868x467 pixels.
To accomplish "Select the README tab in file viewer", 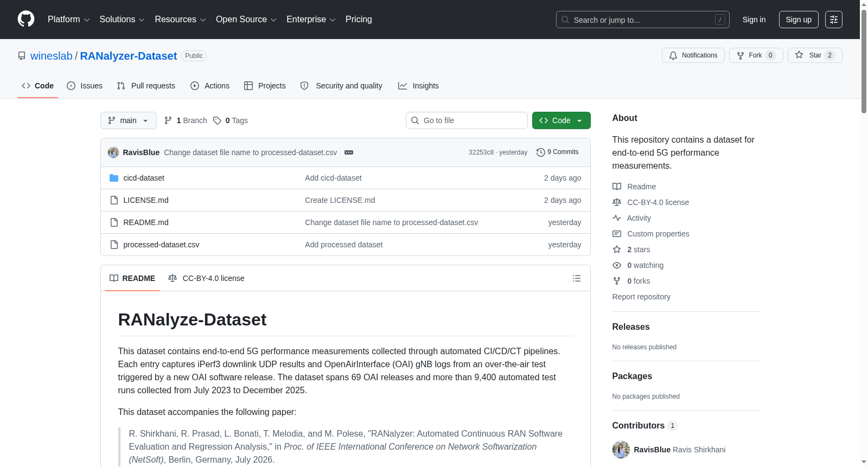I will (132, 278).
